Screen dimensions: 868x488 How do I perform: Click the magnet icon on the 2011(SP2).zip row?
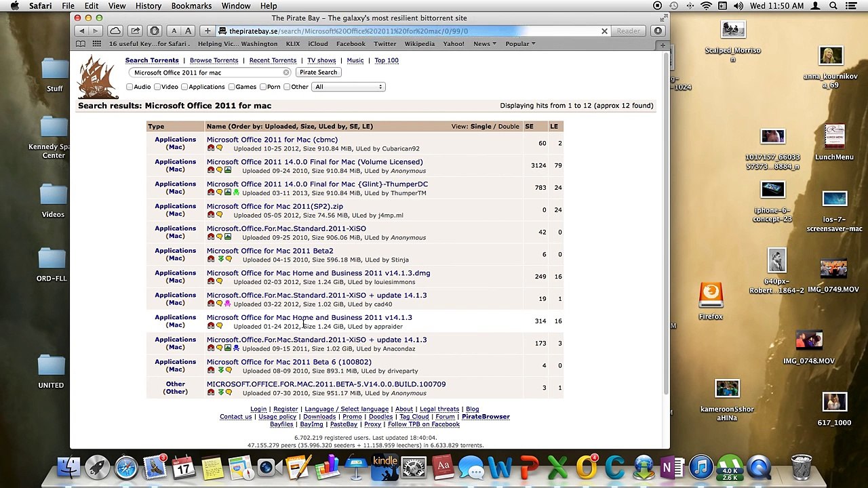[x=211, y=215]
